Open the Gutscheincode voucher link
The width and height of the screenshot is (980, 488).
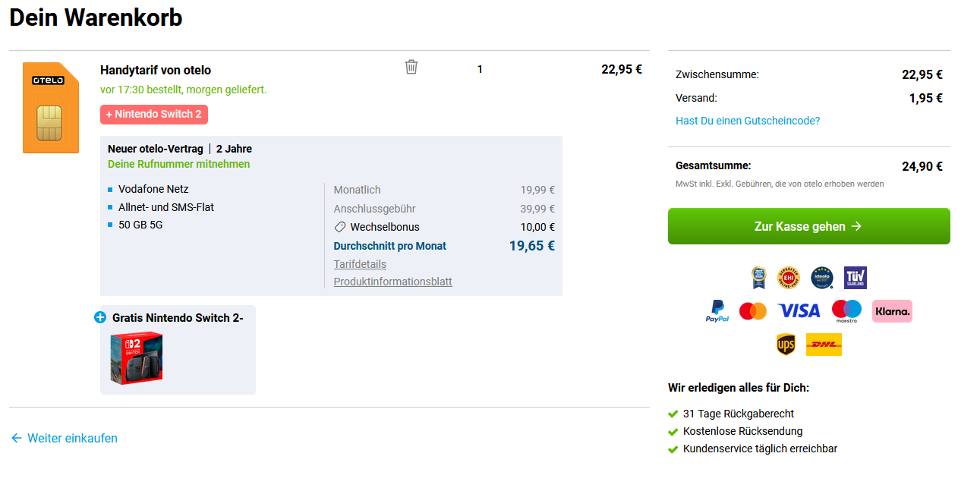(748, 121)
